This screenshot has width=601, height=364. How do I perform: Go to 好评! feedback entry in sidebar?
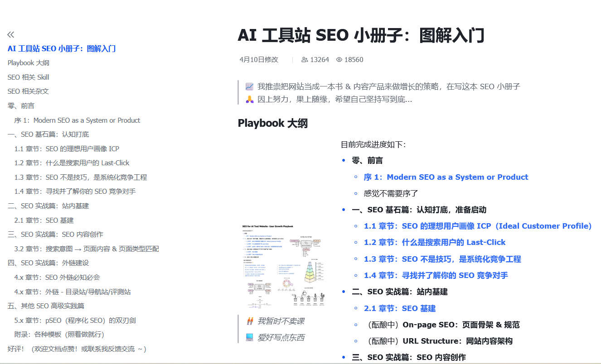coord(77,349)
